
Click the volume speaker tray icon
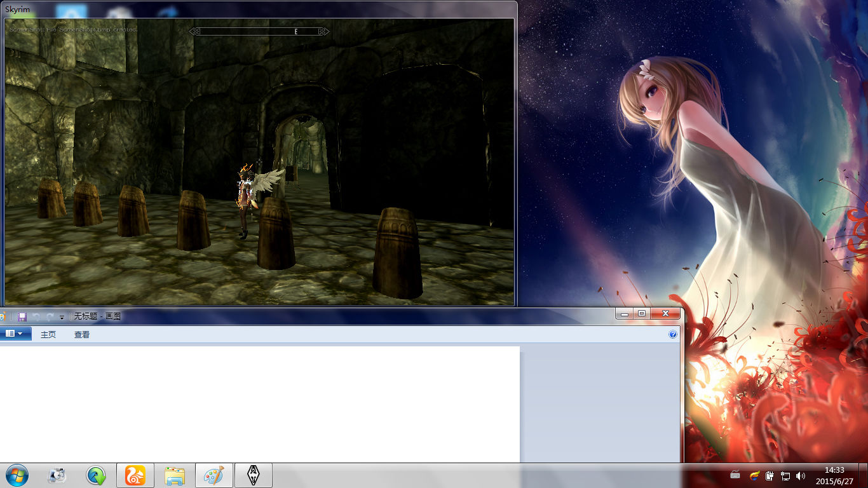click(x=801, y=475)
